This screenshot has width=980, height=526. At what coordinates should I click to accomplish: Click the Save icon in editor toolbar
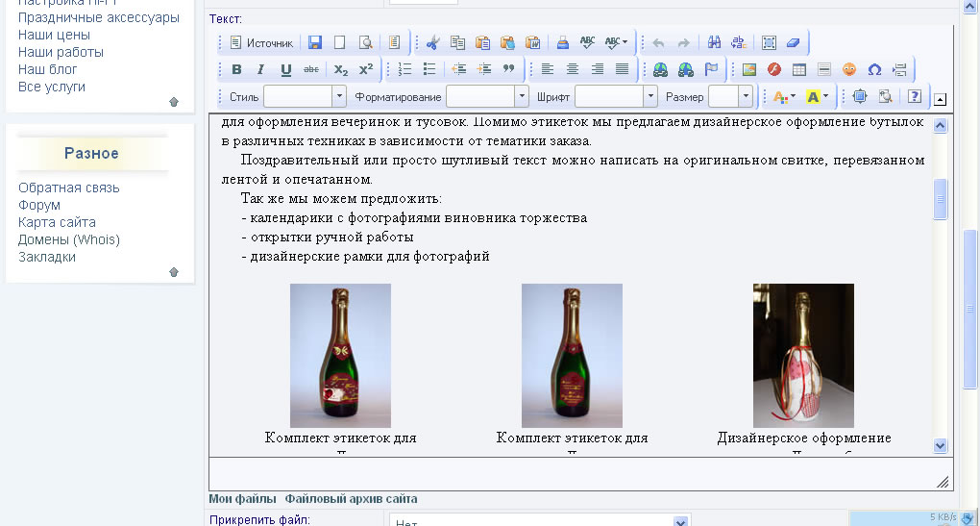[314, 43]
